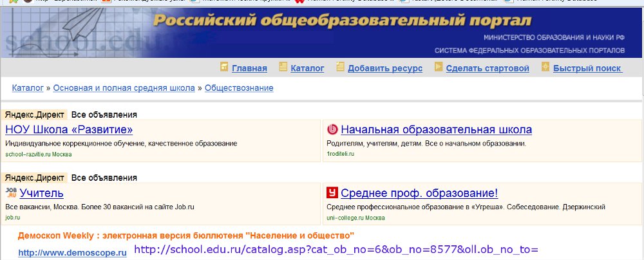Click the Job.ru logo icon
Image resolution: width=644 pixels, height=260 pixels.
tap(11, 192)
